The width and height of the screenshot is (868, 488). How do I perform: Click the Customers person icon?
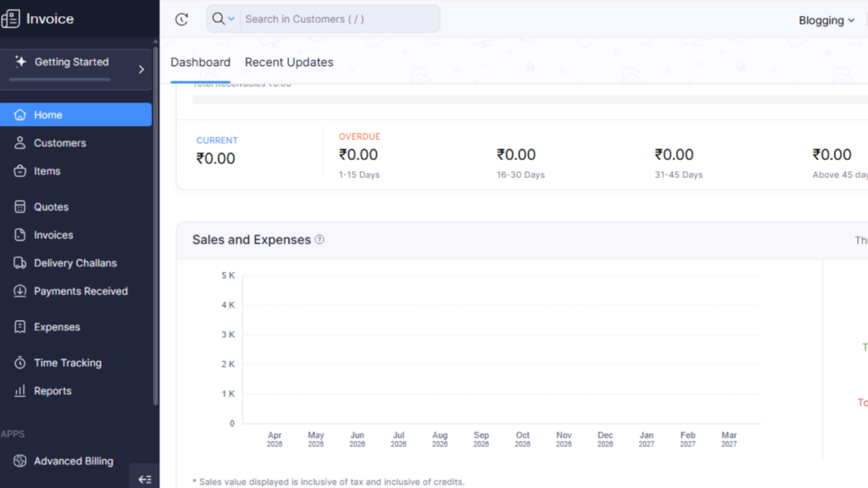(x=20, y=142)
